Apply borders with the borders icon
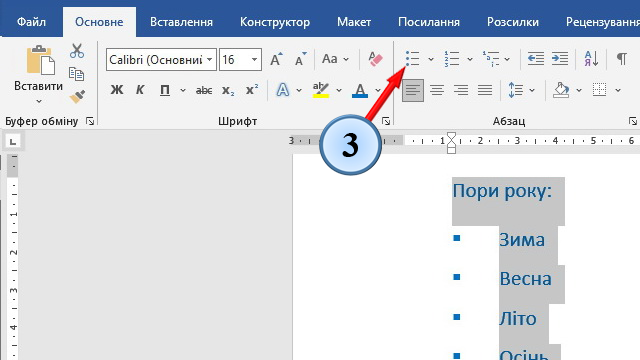This screenshot has width=640, height=360. tap(600, 90)
